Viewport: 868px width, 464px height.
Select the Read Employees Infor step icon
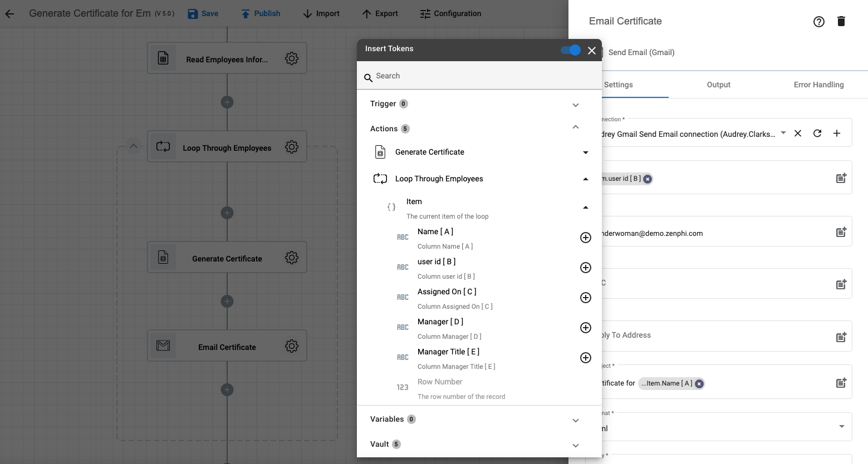tap(163, 58)
